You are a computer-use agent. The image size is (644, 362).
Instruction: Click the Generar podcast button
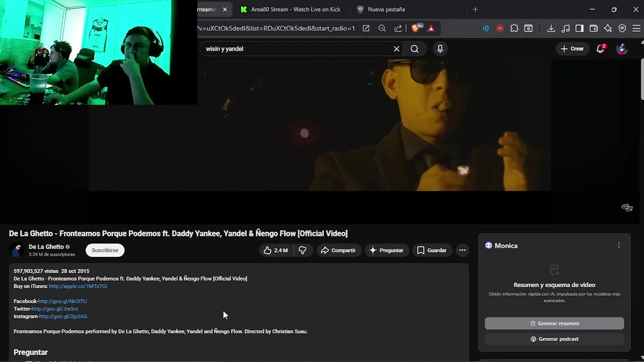tap(554, 339)
